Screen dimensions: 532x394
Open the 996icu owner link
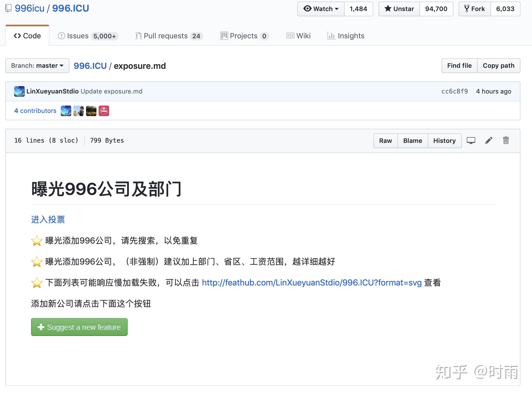(x=30, y=8)
